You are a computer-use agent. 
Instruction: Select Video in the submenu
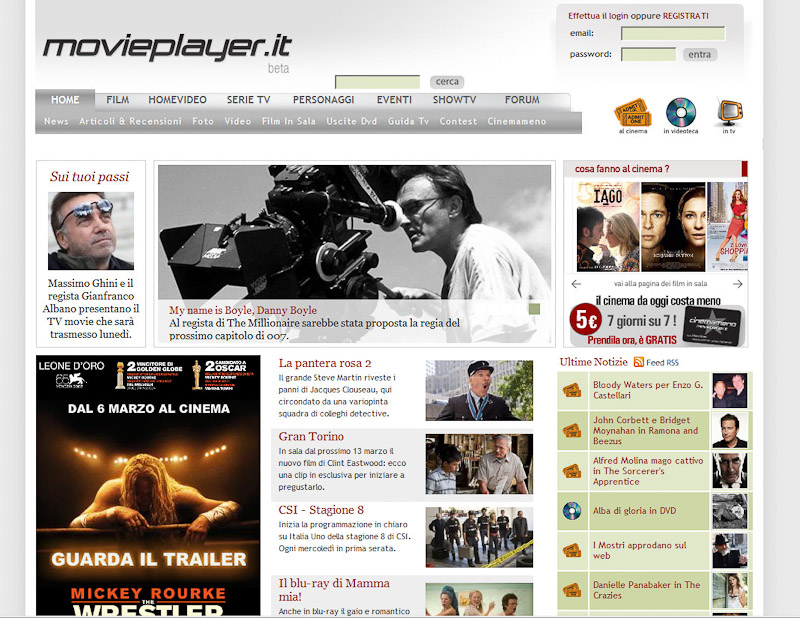[238, 121]
